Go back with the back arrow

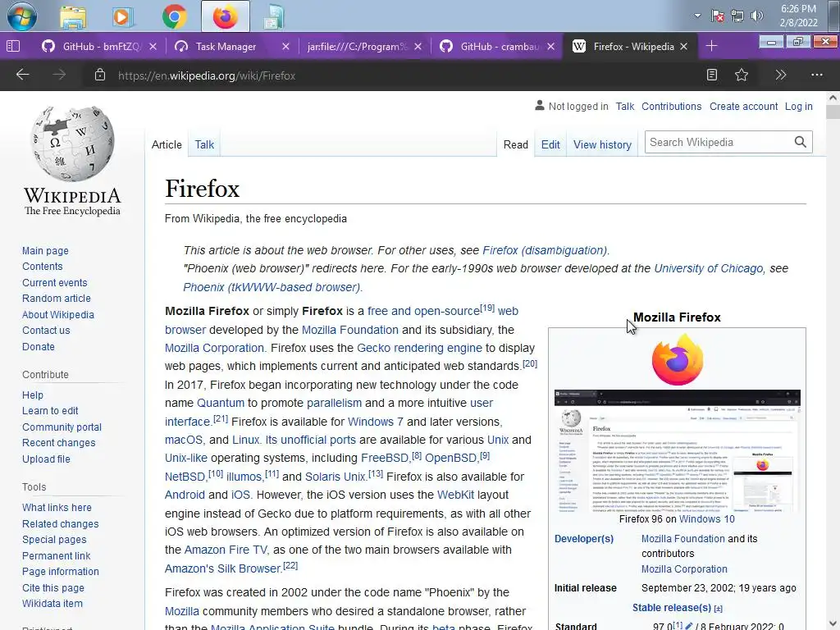22,75
